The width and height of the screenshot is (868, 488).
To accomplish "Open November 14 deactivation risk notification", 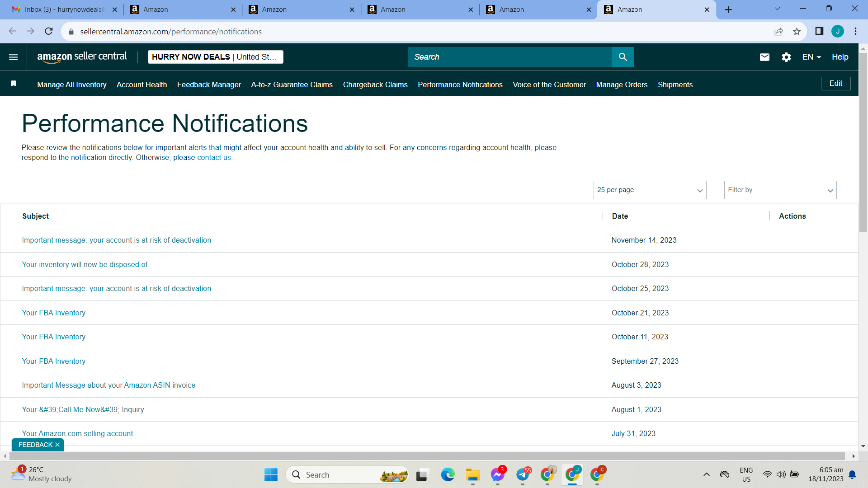I will [x=116, y=240].
